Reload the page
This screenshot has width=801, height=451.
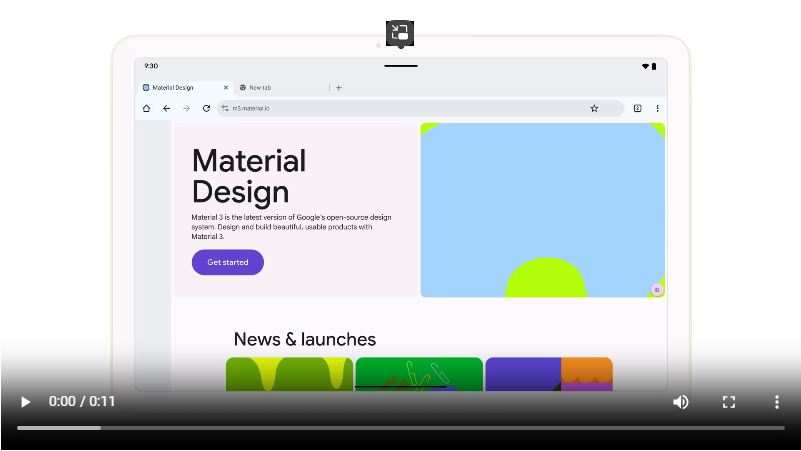pyautogui.click(x=206, y=108)
